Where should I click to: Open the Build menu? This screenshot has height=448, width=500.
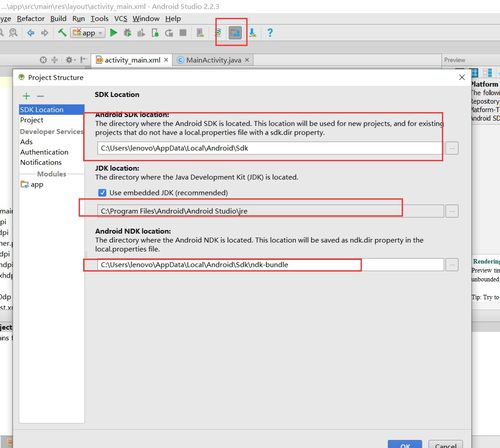tap(58, 19)
